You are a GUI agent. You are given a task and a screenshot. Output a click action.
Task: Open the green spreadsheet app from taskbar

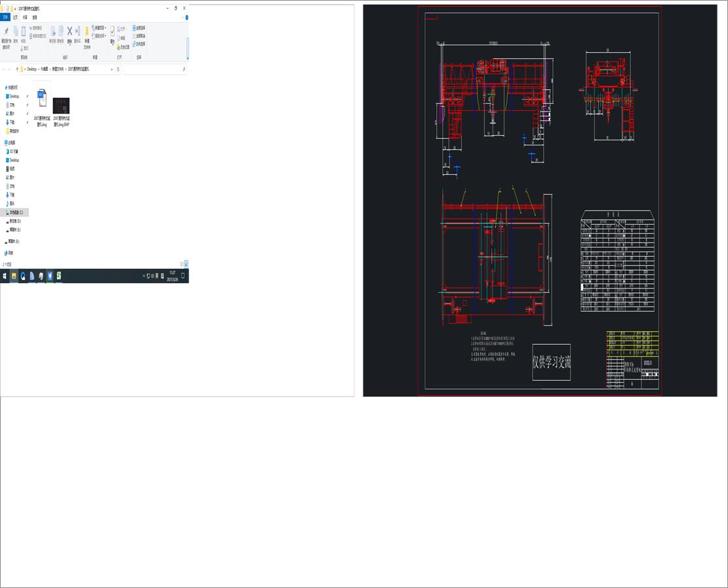(60, 276)
